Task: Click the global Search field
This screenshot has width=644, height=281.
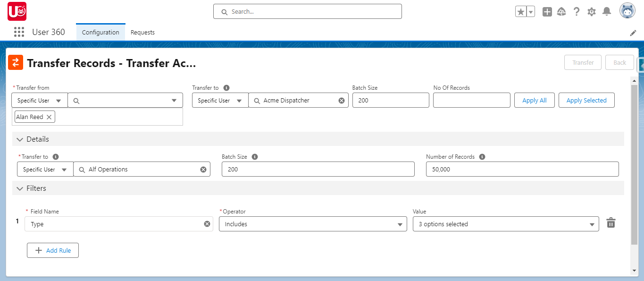Action: [x=308, y=11]
